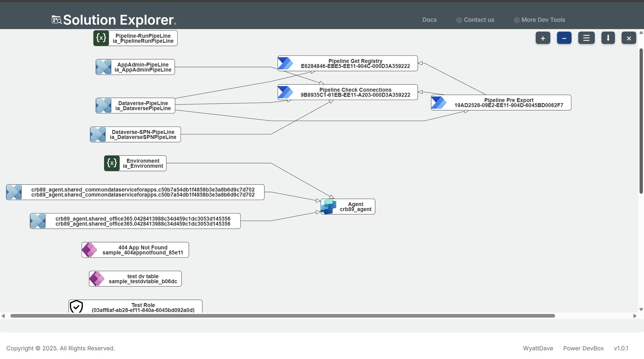Click the Dataverse-PipeLine connection icon
The height and width of the screenshot is (359, 644).
pos(104,106)
